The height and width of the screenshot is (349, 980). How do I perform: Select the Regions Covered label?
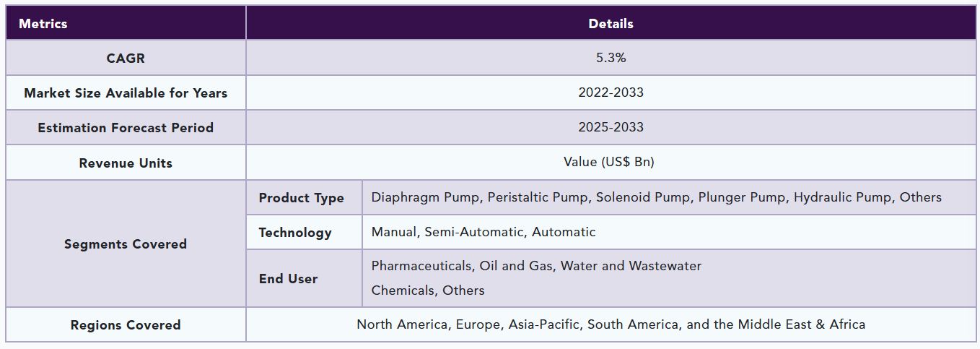coord(126,325)
